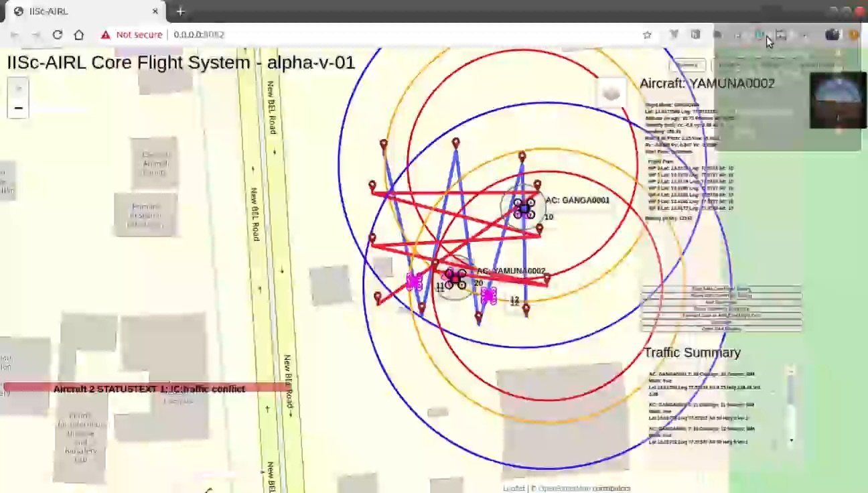Image resolution: width=868 pixels, height=493 pixels.
Task: Click the traffic conflict status text banner
Action: 149,389
